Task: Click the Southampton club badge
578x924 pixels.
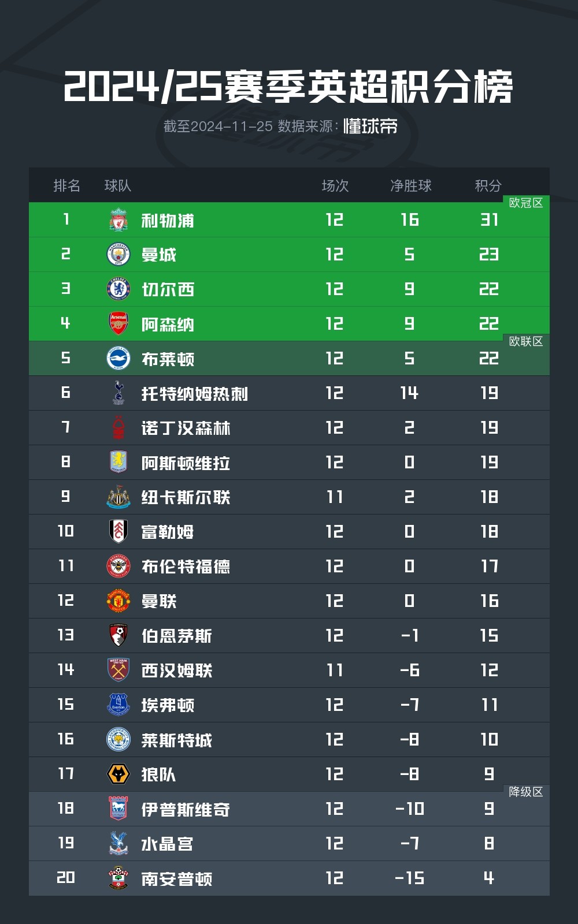Action: pyautogui.click(x=118, y=878)
